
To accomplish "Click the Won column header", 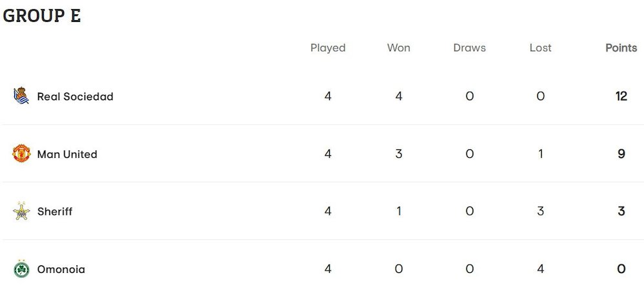I will click(x=398, y=48).
